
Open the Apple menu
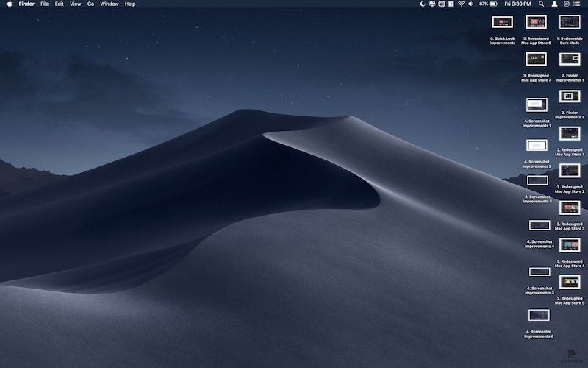[10, 4]
